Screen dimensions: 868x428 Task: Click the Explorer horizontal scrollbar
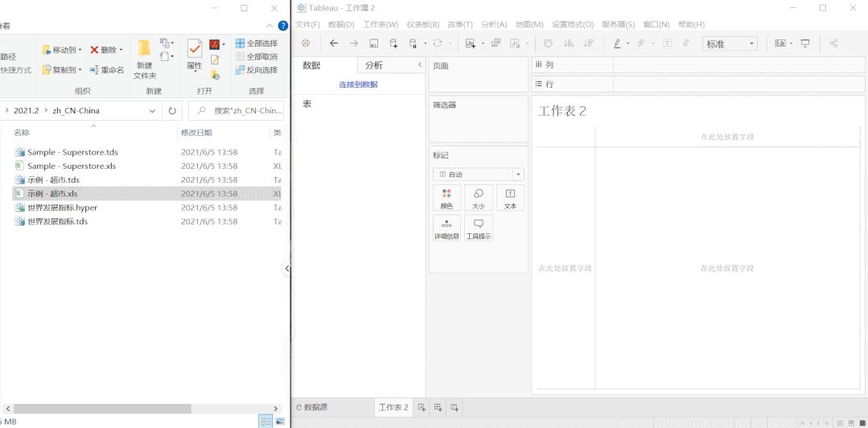click(x=102, y=409)
